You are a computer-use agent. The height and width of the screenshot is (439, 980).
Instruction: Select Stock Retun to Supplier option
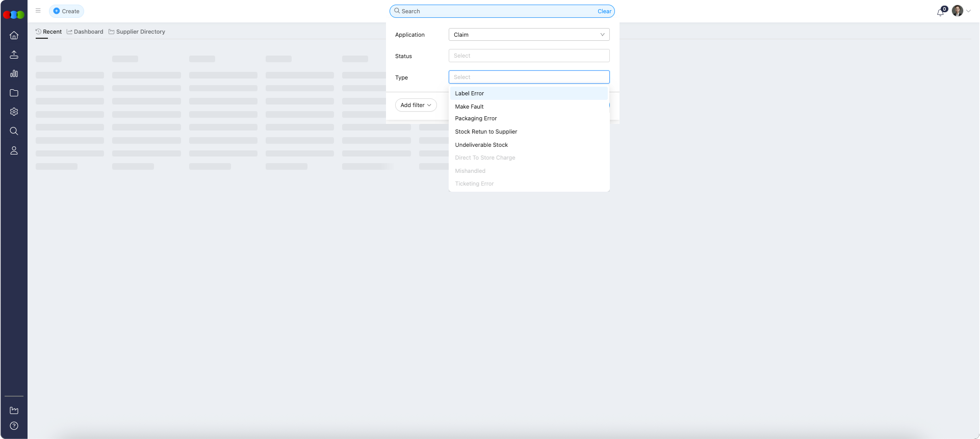pyautogui.click(x=486, y=132)
